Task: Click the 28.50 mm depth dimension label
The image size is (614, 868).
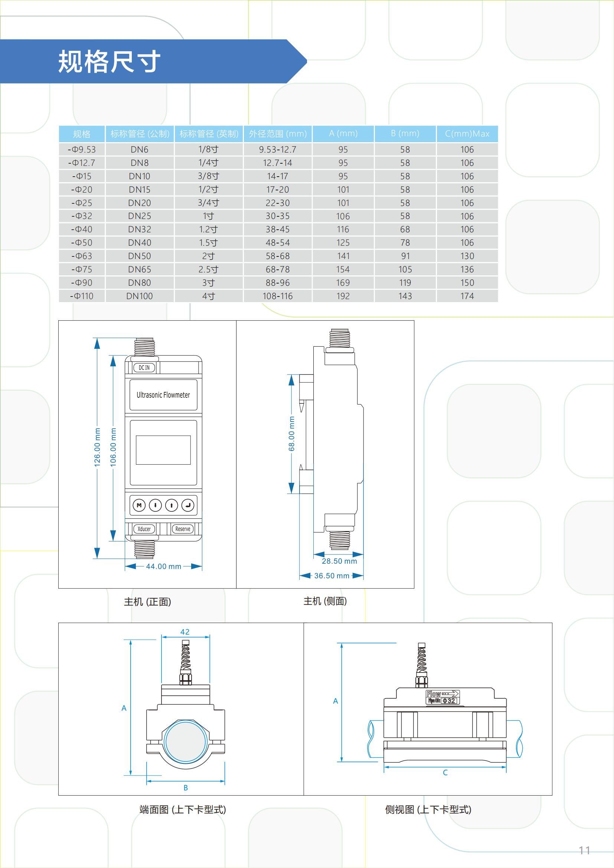Action: pos(339,561)
